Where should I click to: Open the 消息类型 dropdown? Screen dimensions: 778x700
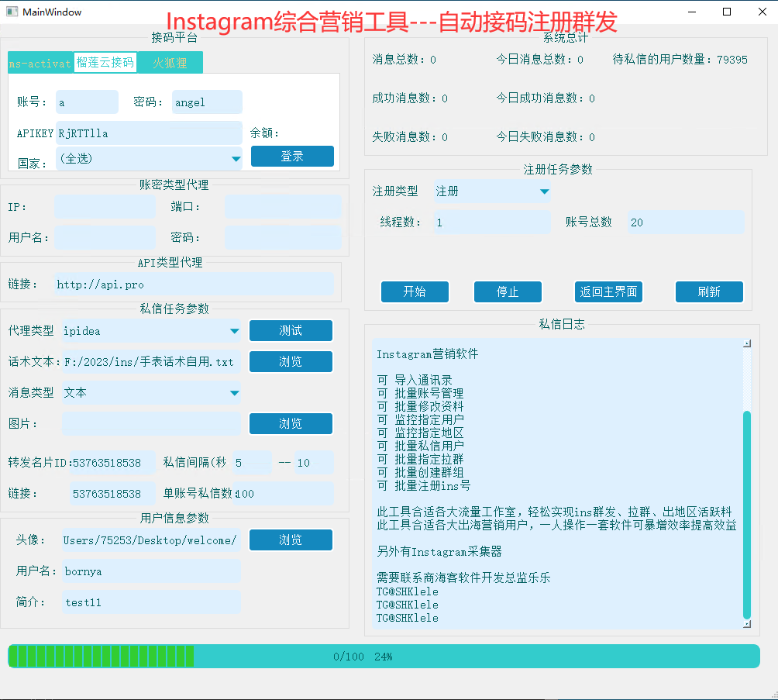tap(151, 393)
